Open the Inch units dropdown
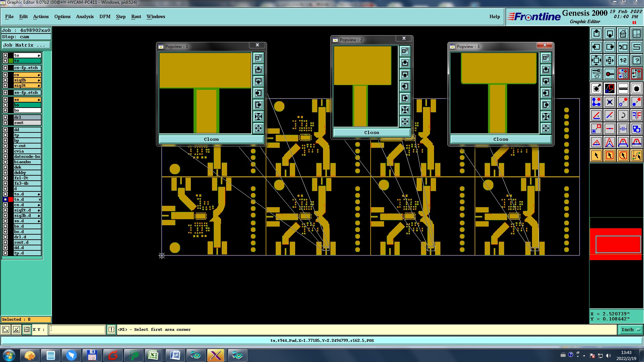 pos(630,329)
